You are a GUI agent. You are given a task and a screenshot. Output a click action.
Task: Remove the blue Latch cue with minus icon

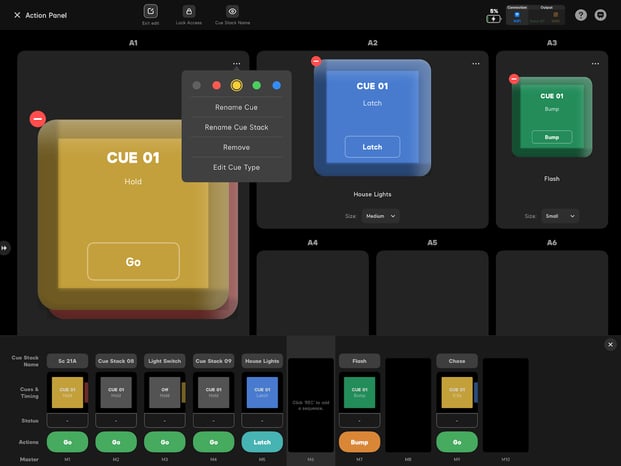pyautogui.click(x=316, y=61)
